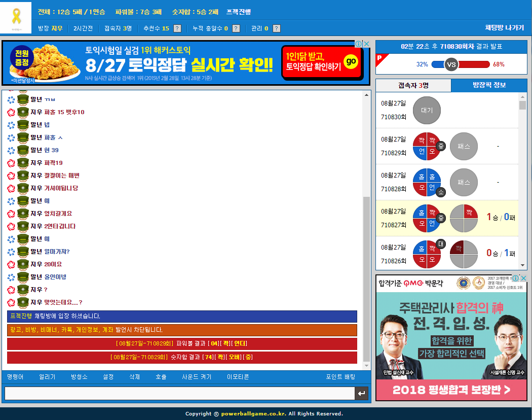The width and height of the screenshot is (532, 420).
Task: Click the VS badge in the vote bar
Action: pyautogui.click(x=451, y=64)
